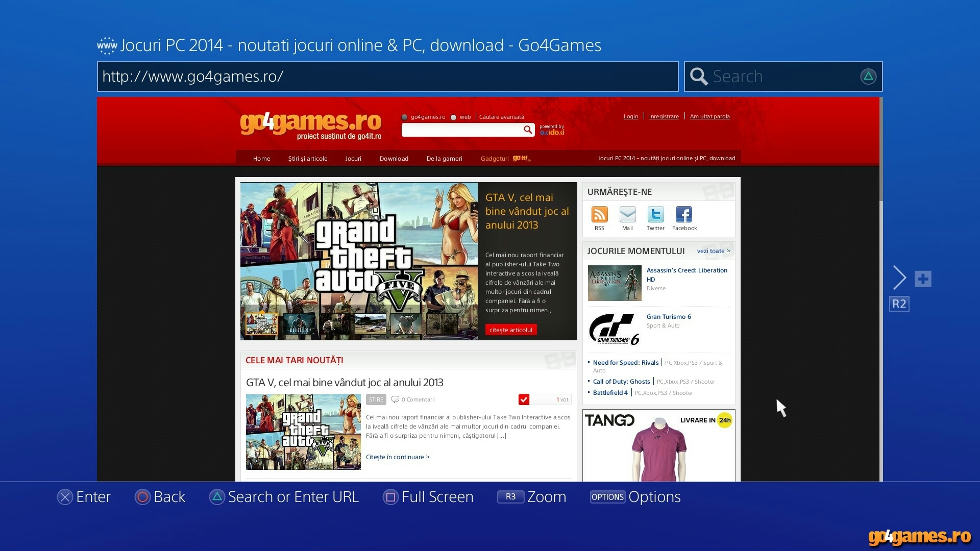
Task: Click the Login link
Action: click(x=631, y=116)
